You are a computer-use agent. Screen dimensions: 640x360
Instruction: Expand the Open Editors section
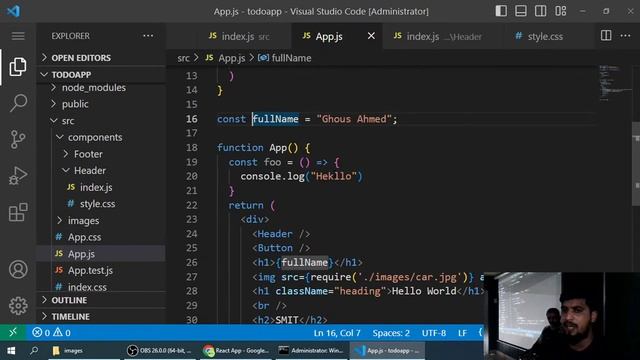[x=101, y=58]
